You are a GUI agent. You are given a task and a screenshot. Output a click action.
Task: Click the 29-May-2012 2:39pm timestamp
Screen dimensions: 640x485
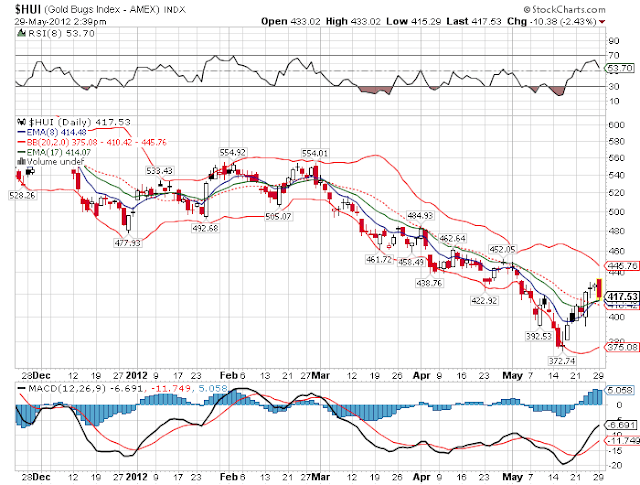point(60,21)
